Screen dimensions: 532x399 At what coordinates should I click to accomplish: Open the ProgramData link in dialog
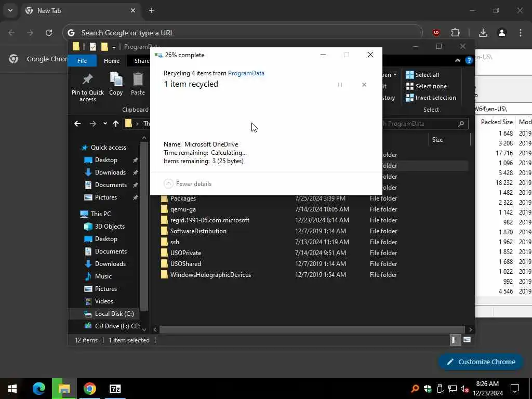246,73
